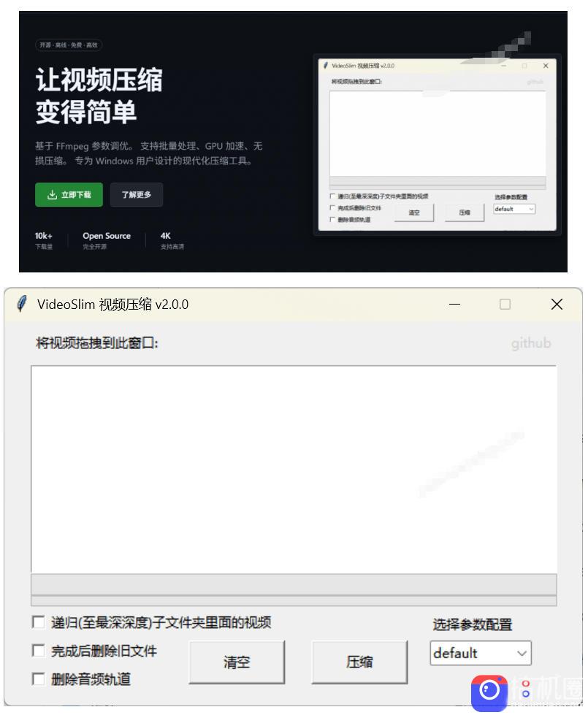Click the video drop list area in large window

pos(294,469)
